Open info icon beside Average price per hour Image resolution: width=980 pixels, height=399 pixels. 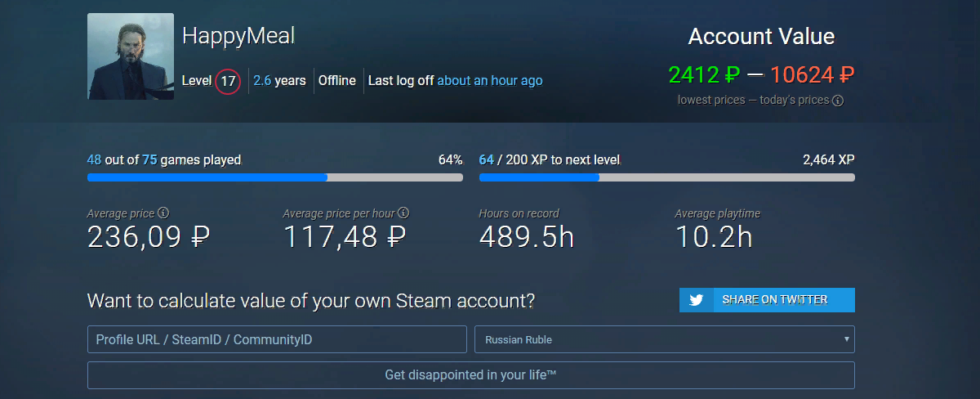[404, 213]
